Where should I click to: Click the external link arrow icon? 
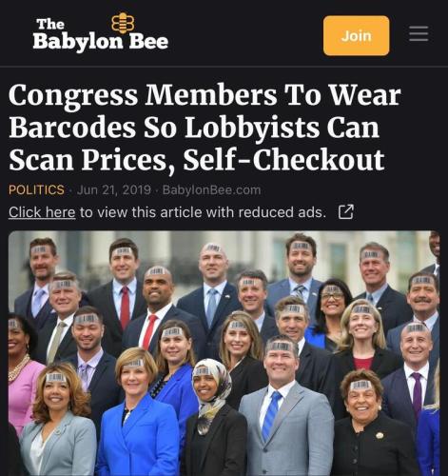pos(345,212)
